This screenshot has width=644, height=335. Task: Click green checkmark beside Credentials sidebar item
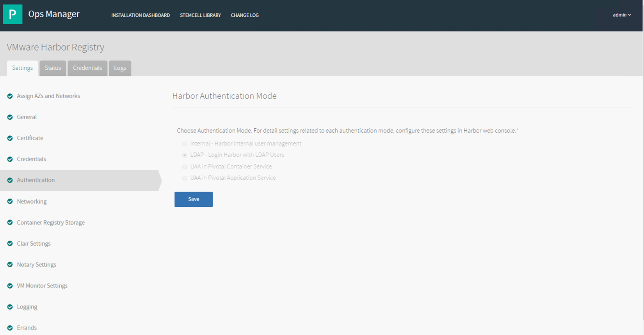pyautogui.click(x=10, y=159)
